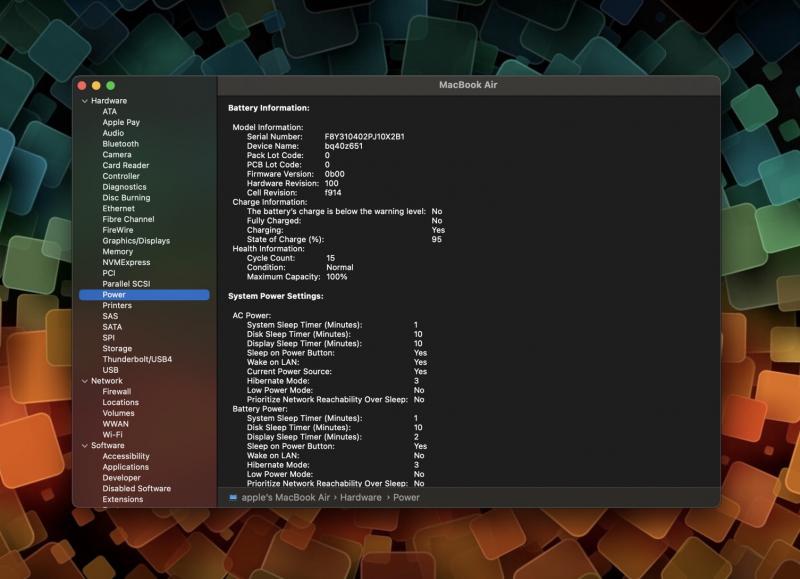Click Hardware in the bottom path bar

coord(361,497)
